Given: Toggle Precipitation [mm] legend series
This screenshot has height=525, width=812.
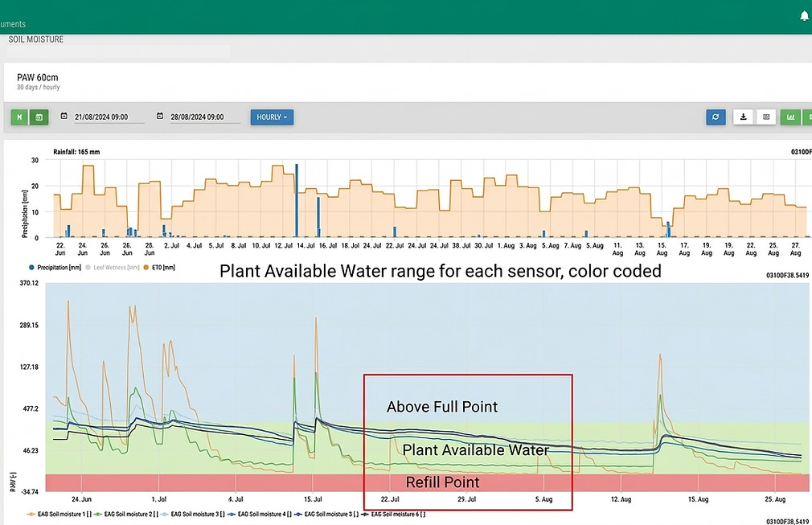Looking at the screenshot, I should click(x=55, y=268).
